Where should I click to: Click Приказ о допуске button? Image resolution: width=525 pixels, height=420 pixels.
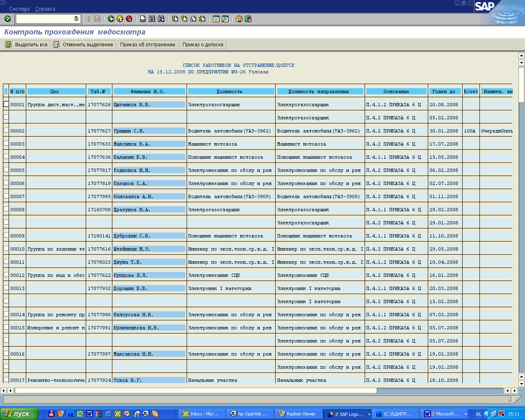[x=203, y=45]
